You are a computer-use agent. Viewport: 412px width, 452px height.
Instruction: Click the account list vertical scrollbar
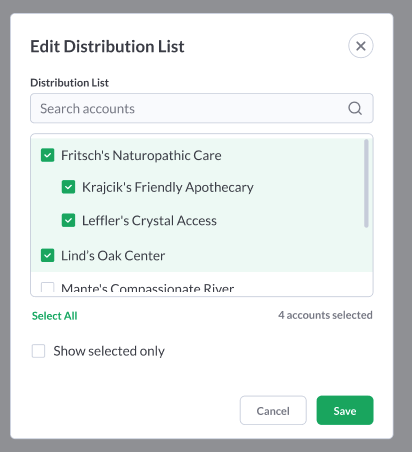point(366,183)
